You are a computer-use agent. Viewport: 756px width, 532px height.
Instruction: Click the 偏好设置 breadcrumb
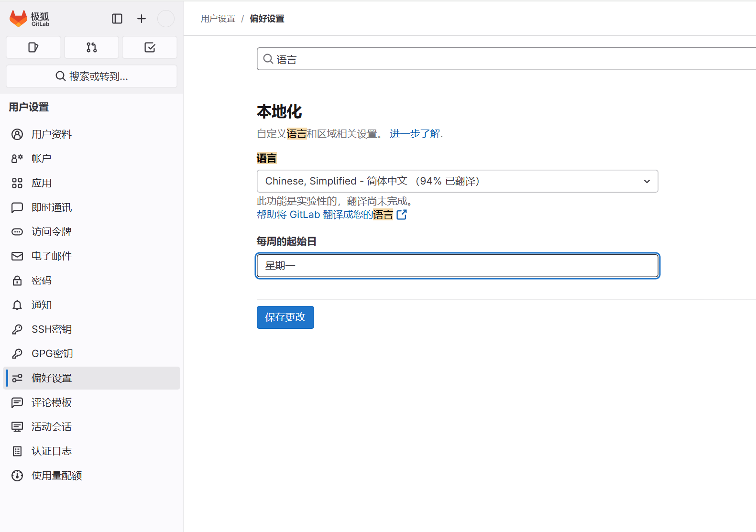[267, 19]
